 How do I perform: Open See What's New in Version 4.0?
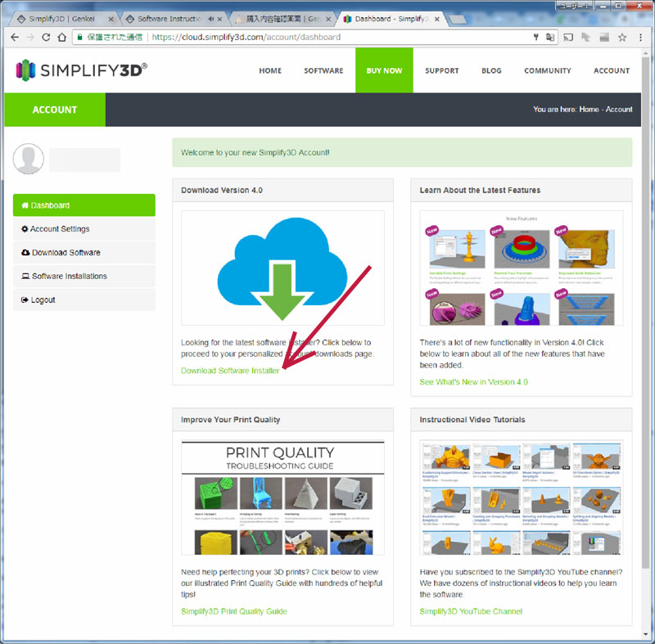(x=473, y=382)
